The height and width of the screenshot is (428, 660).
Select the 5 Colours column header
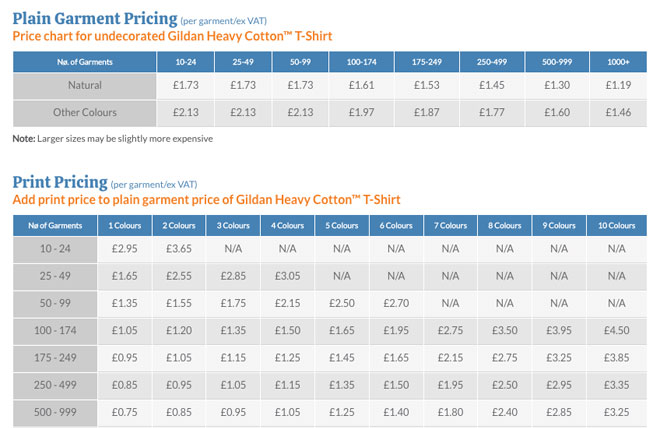343,226
